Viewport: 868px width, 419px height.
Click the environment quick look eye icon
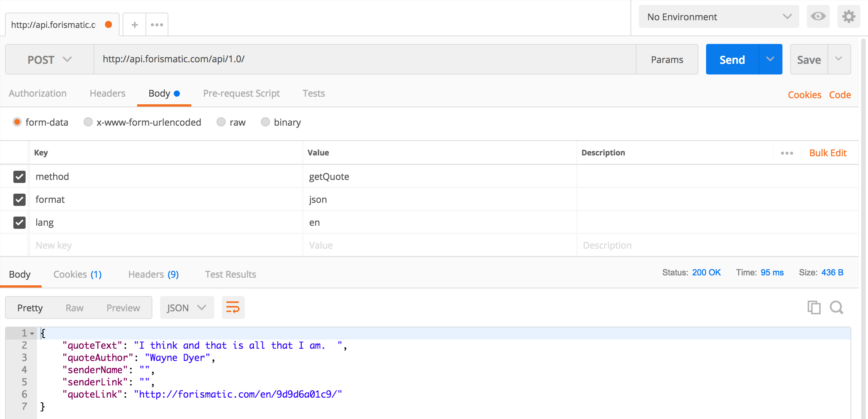818,16
